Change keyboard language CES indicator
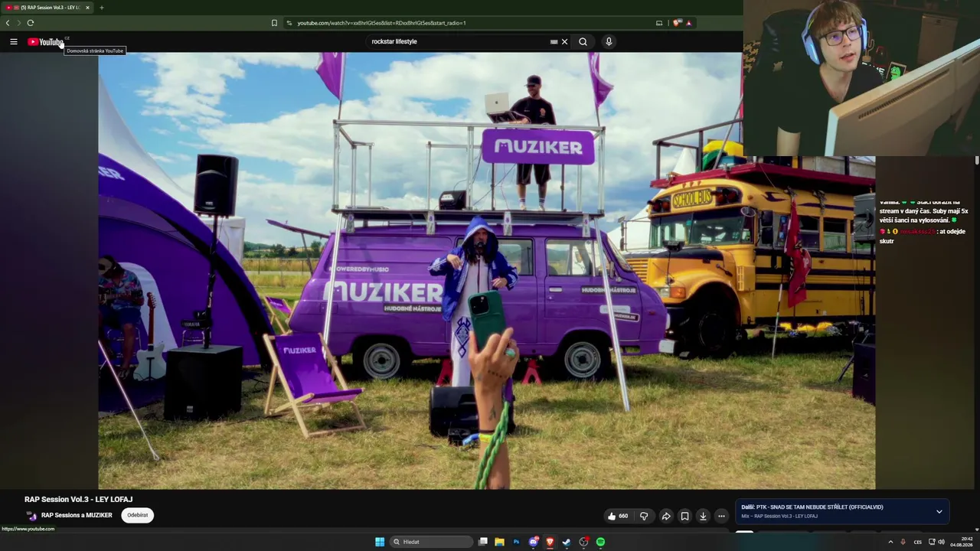The width and height of the screenshot is (980, 551). click(x=917, y=542)
